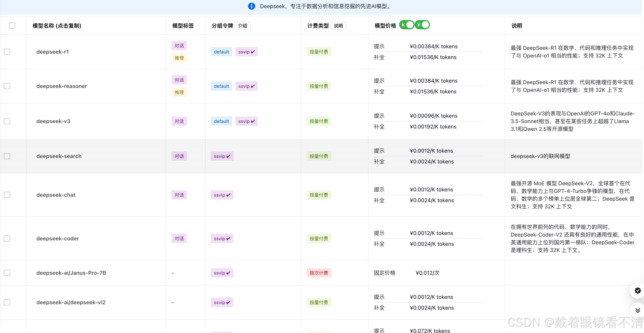Image resolution: width=644 pixels, height=333 pixels.
Task: Check the select-all header checkbox
Action: click(12, 25)
